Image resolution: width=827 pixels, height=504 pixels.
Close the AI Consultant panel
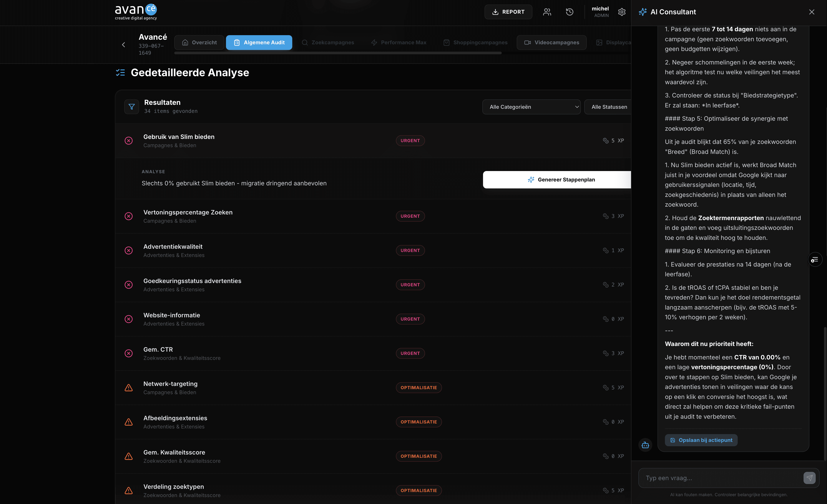(x=812, y=12)
